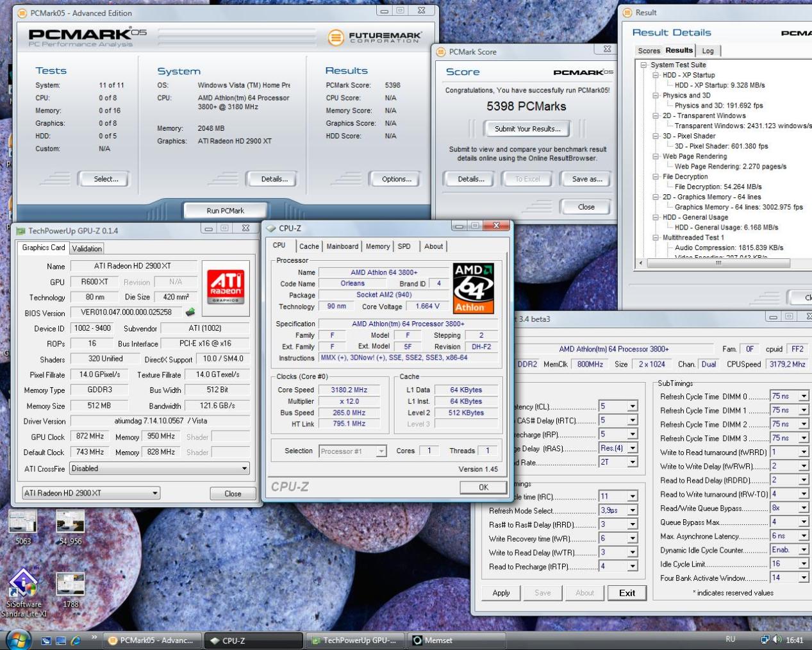This screenshot has width=812, height=650.
Task: Open the About tab in CPU-Z
Action: [434, 246]
